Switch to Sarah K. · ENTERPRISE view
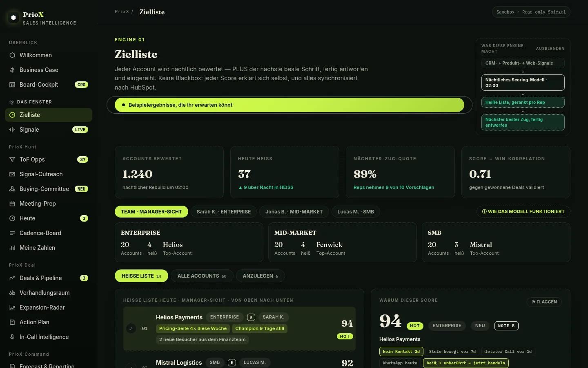 click(x=224, y=212)
